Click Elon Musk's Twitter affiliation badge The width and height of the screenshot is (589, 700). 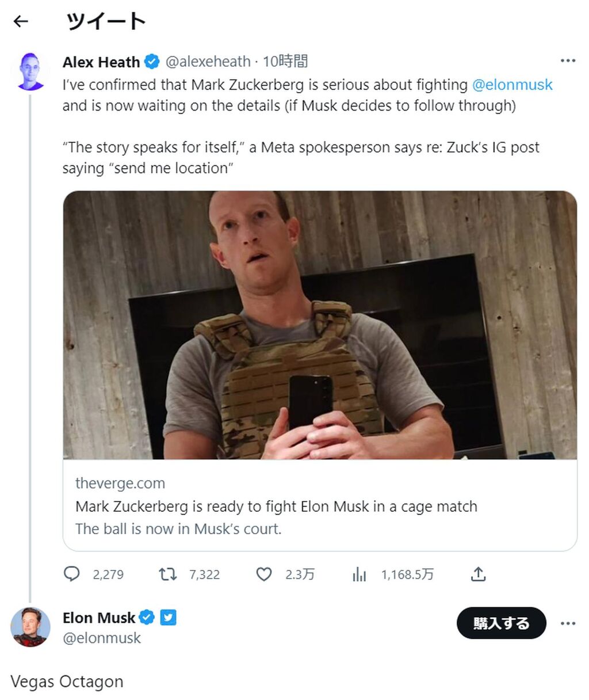(x=168, y=618)
